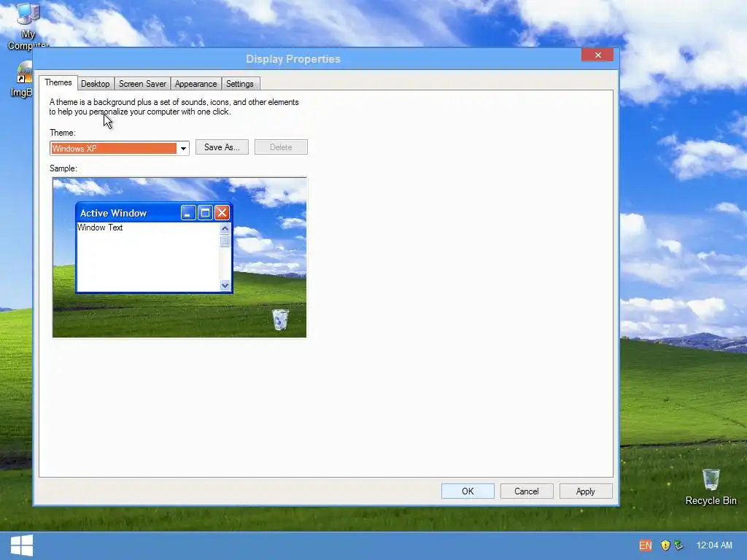The width and height of the screenshot is (747, 560).
Task: Click the network devices tray icon
Action: point(679,545)
